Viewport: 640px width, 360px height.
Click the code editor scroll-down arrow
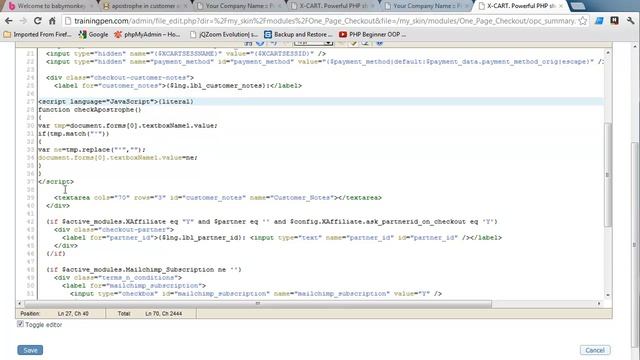(x=608, y=295)
